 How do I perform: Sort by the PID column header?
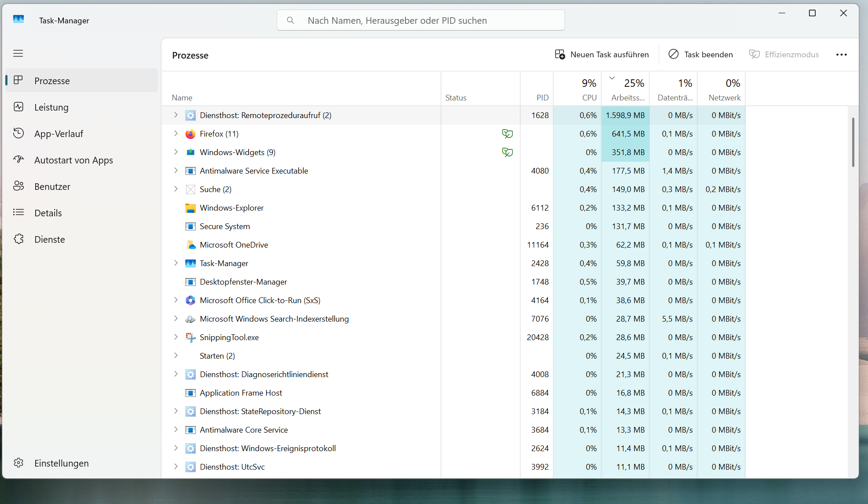coord(537,89)
